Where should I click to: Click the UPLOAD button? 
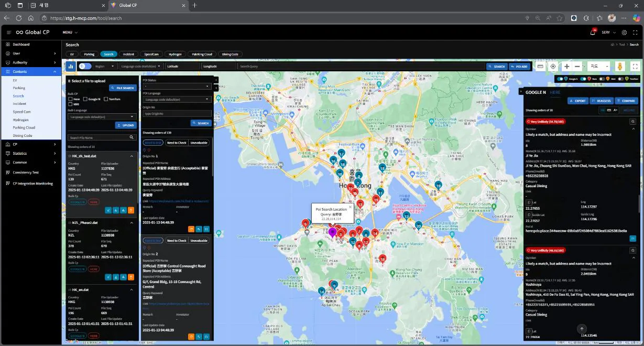[x=126, y=125]
